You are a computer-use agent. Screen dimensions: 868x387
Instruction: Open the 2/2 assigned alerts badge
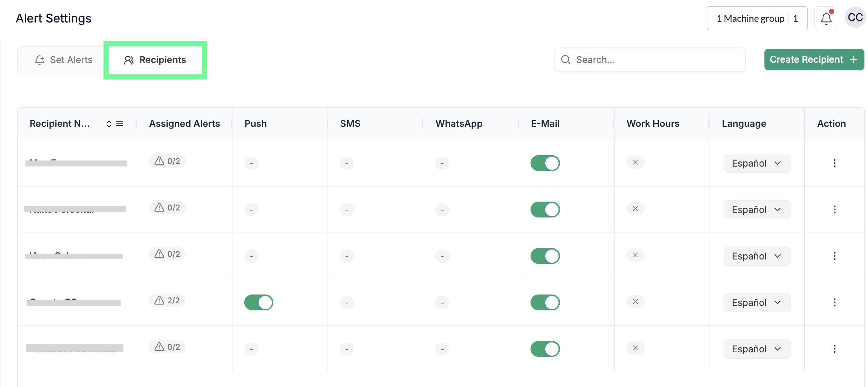click(x=167, y=300)
